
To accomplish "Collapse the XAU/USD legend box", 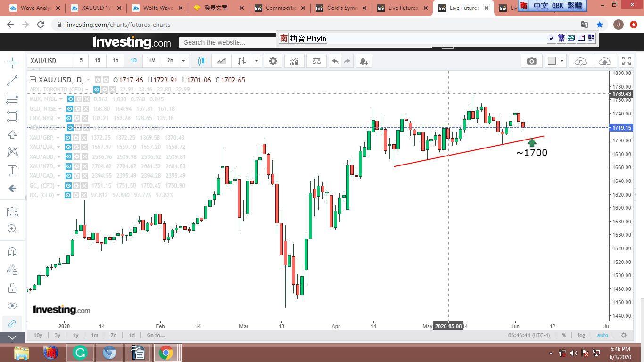I will [x=33, y=80].
